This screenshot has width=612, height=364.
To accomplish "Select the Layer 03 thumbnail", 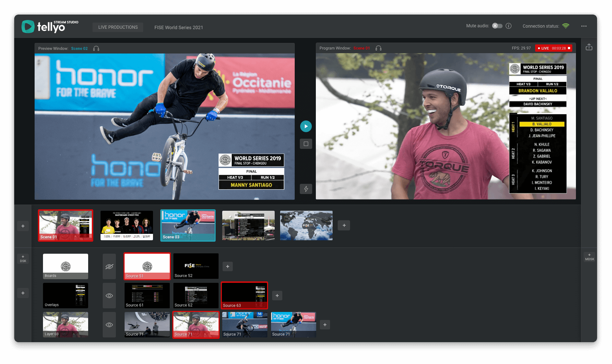I will tap(66, 325).
